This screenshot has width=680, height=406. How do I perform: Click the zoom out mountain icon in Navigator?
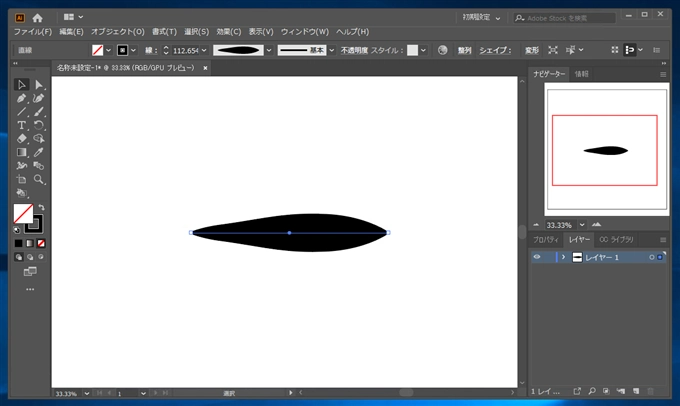pyautogui.click(x=536, y=225)
